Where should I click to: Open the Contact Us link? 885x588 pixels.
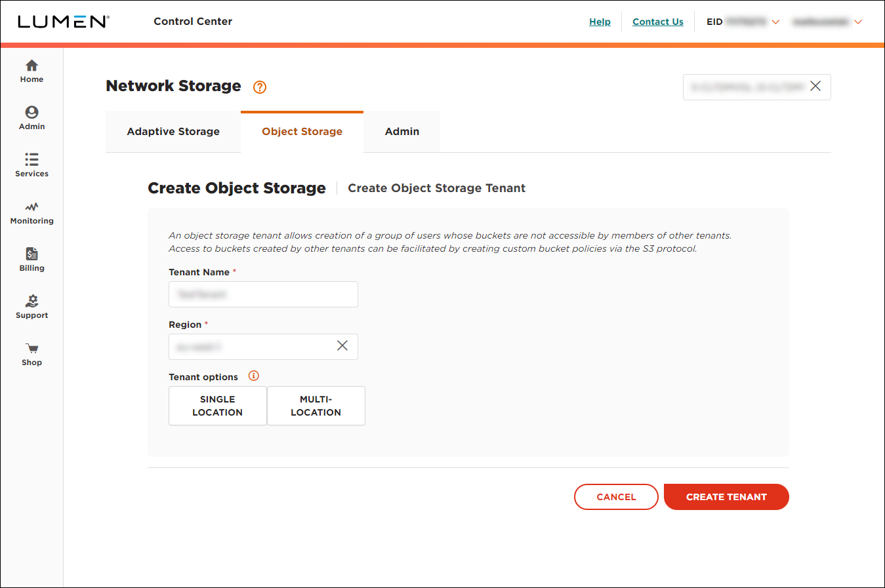(x=658, y=22)
